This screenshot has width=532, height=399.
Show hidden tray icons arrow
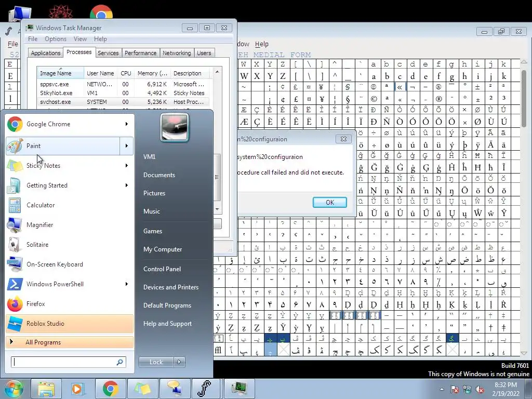442,389
